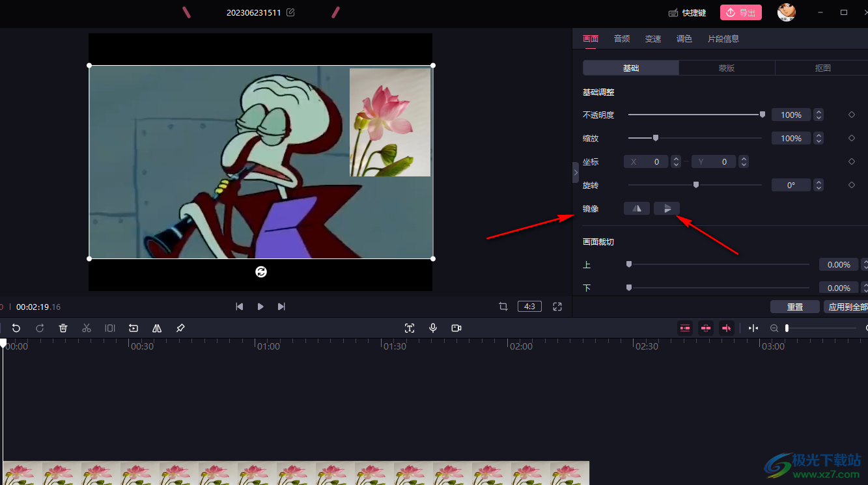Click the vertical mirror button
Image resolution: width=868 pixels, height=485 pixels.
coord(667,208)
